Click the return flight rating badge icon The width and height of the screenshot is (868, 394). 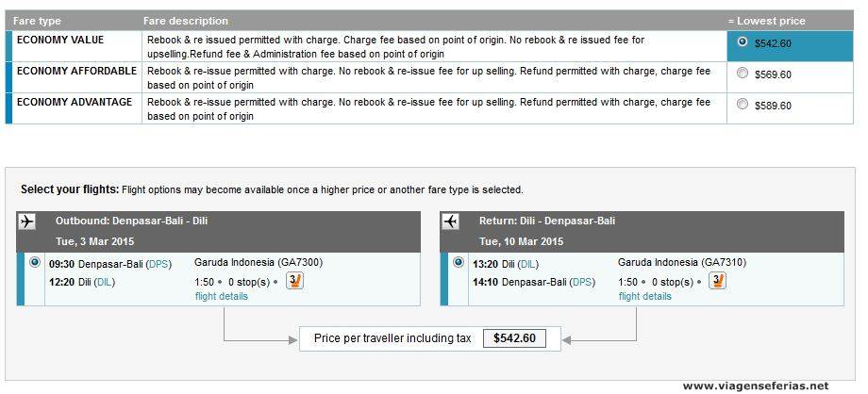718,280
